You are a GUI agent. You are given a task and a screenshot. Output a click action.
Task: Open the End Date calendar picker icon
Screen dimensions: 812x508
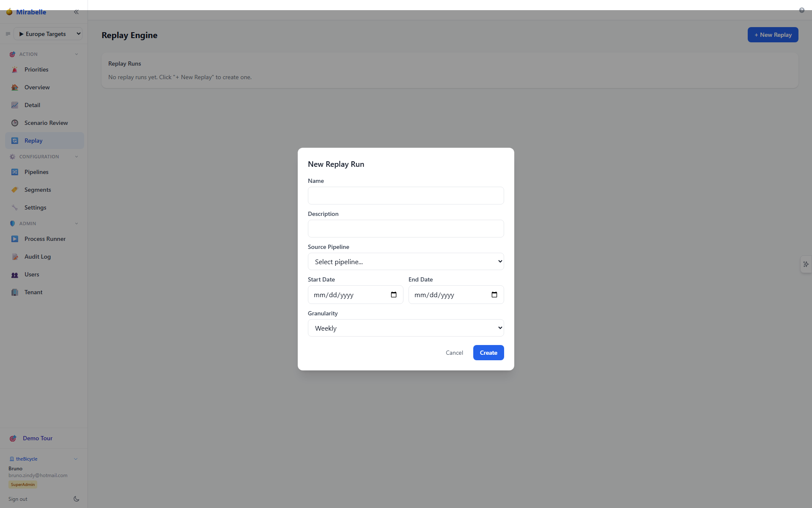pyautogui.click(x=494, y=295)
